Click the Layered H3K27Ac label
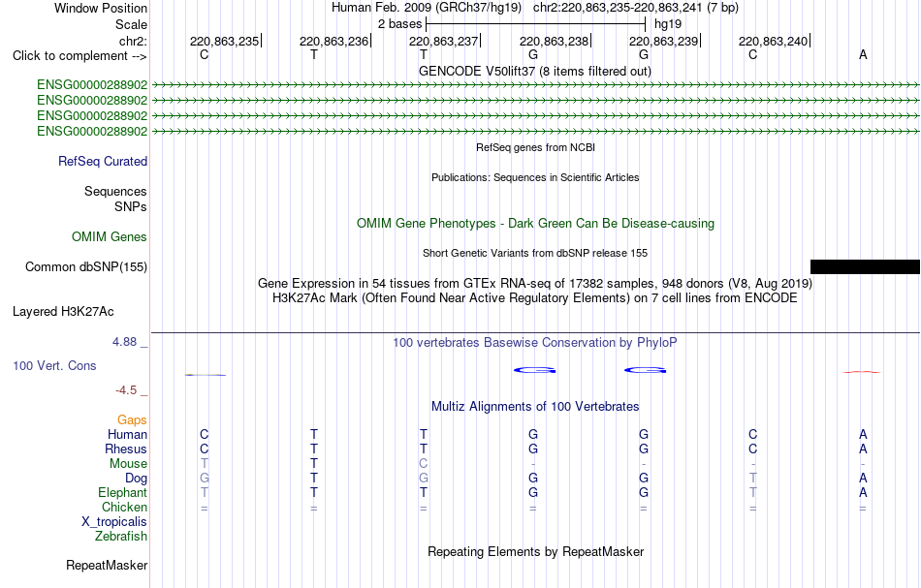Image resolution: width=921 pixels, height=588 pixels. pos(63,312)
